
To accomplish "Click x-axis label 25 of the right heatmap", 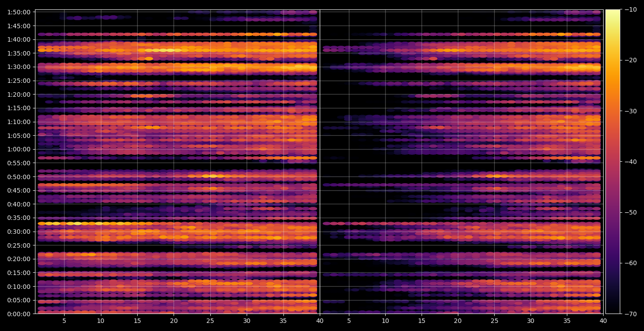I will [x=494, y=321].
